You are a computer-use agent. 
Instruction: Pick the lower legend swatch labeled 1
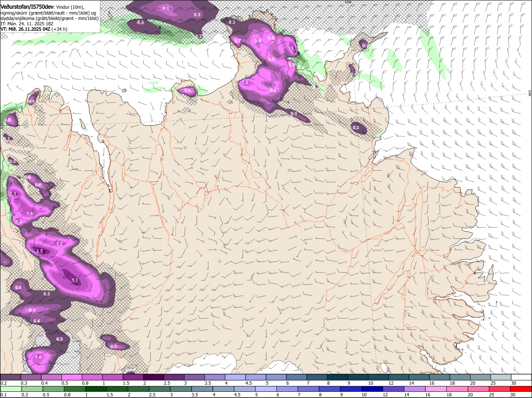[x=96, y=389]
